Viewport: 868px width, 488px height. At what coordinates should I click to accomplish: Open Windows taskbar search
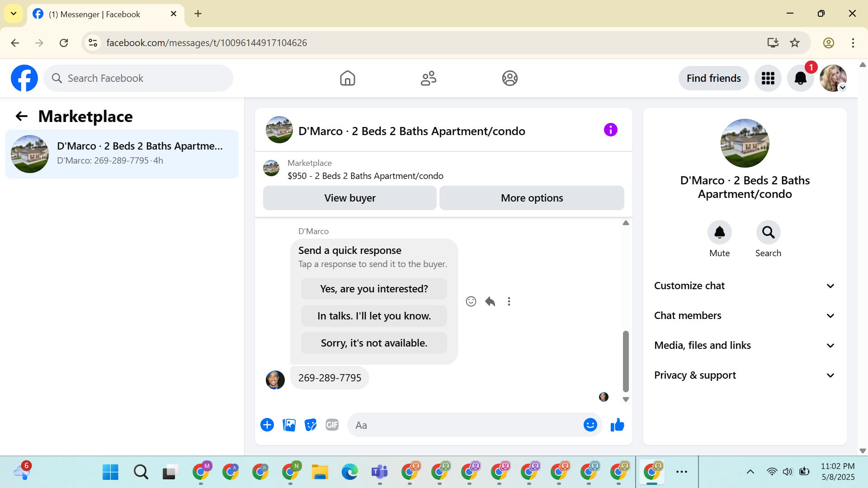(141, 472)
